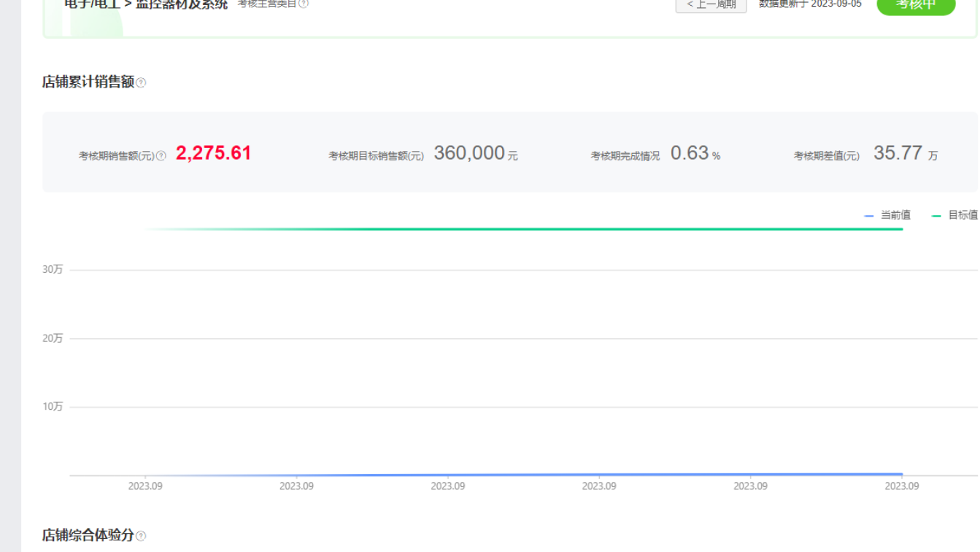The image size is (980, 552).
Task: Open help icon next to 店铺综合体验分
Action: [x=141, y=536]
